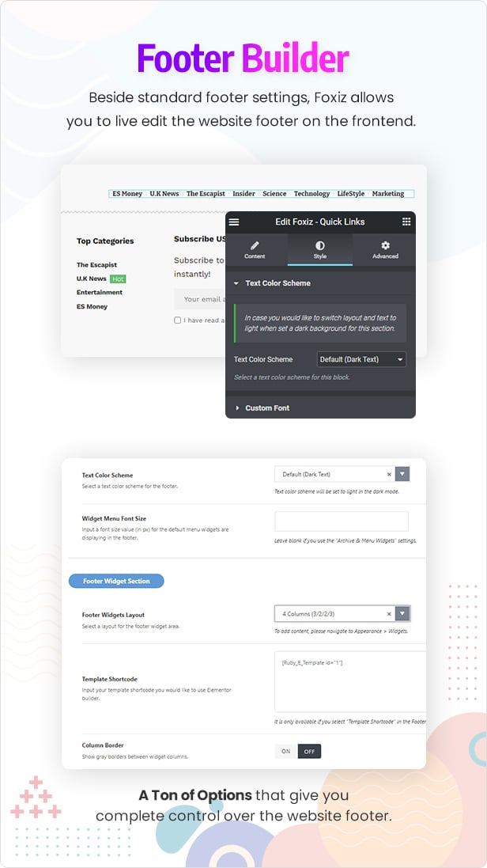Click the Footer Widget Section button
The width and height of the screenshot is (487, 868).
[116, 581]
